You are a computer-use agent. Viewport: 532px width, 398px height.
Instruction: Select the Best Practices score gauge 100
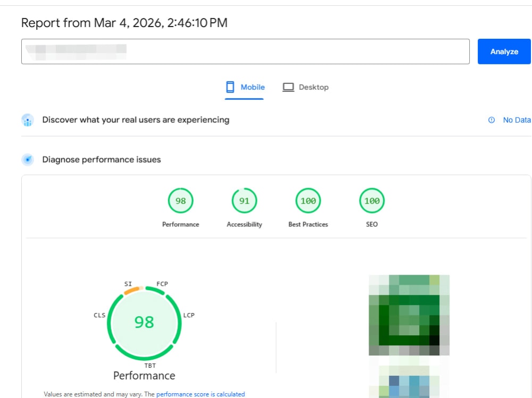[x=308, y=201]
